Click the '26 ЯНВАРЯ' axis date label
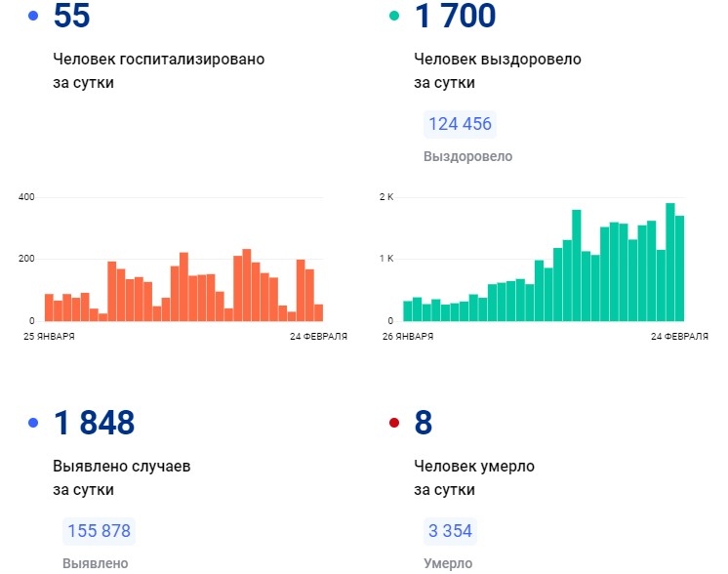 coord(408,336)
